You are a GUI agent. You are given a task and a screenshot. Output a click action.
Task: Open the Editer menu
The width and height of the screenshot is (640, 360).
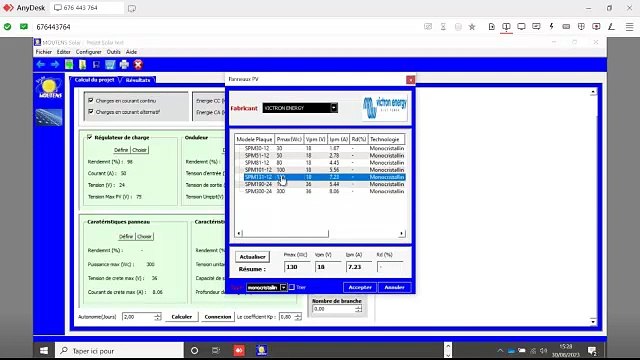63,52
